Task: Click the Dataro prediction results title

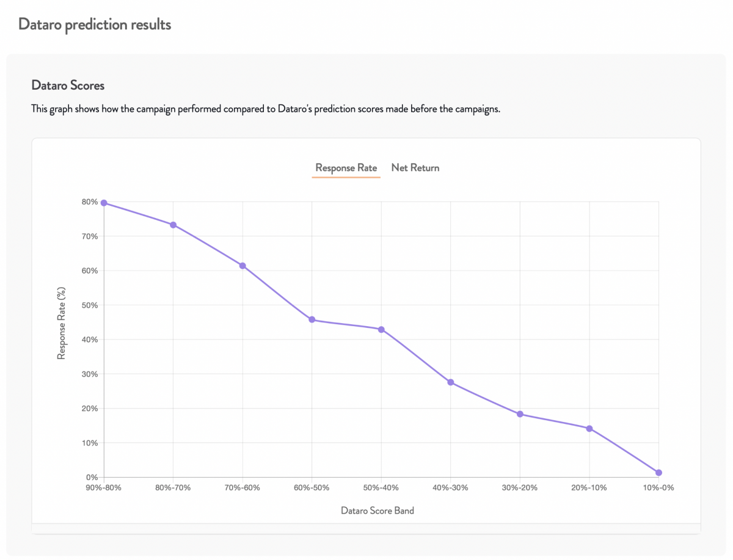Action: [x=95, y=24]
